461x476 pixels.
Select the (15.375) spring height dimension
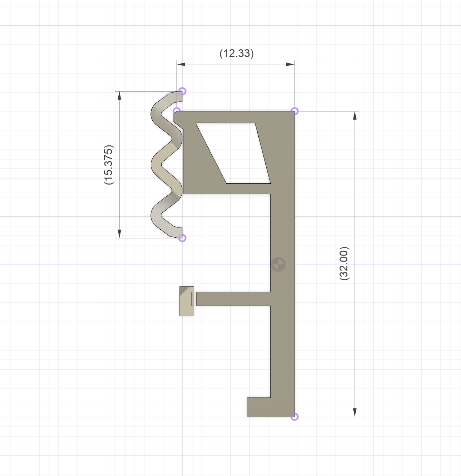pos(109,165)
